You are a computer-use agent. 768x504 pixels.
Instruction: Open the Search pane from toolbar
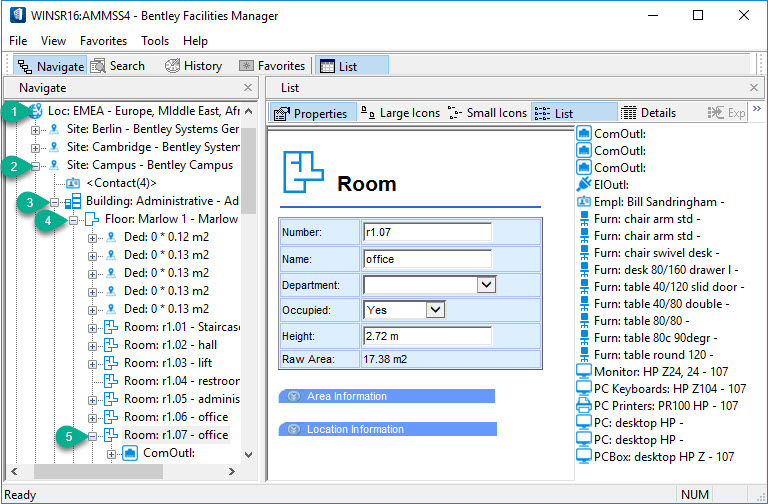pos(118,66)
